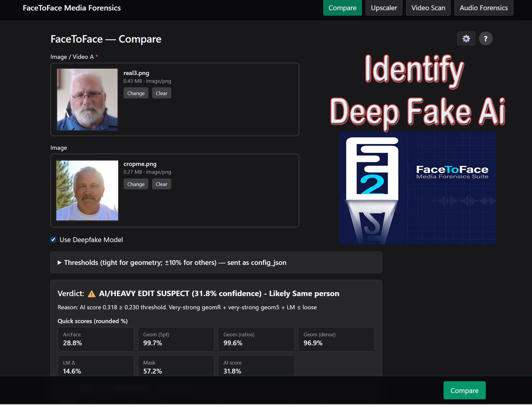Image resolution: width=532 pixels, height=405 pixels.
Task: Click the 'Reason: AI score 0.318' text line
Action: point(187,307)
